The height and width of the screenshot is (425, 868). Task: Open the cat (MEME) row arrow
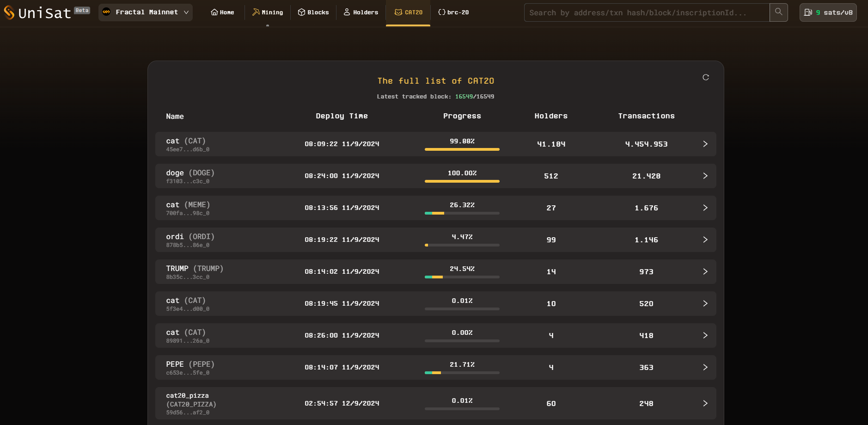tap(705, 208)
